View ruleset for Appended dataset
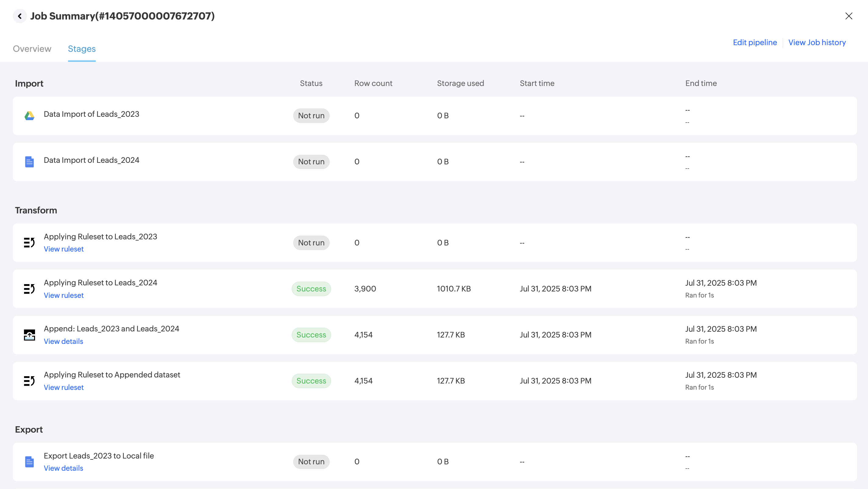The width and height of the screenshot is (868, 489). 64,387
